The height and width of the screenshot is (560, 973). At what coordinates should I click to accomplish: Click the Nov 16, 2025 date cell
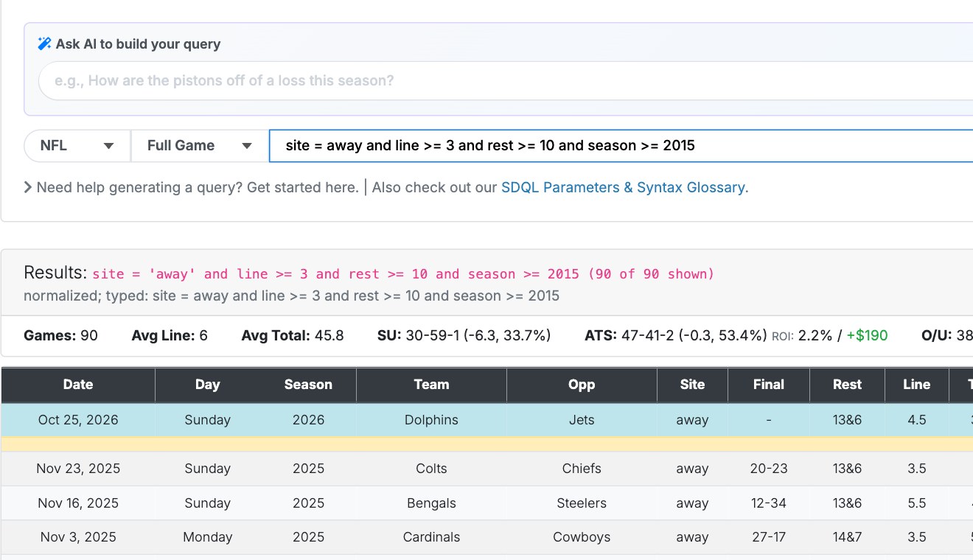click(x=78, y=503)
